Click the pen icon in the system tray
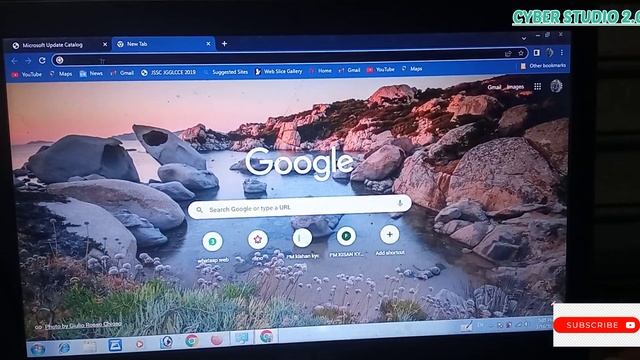The width and height of the screenshot is (640, 360). [x=467, y=326]
